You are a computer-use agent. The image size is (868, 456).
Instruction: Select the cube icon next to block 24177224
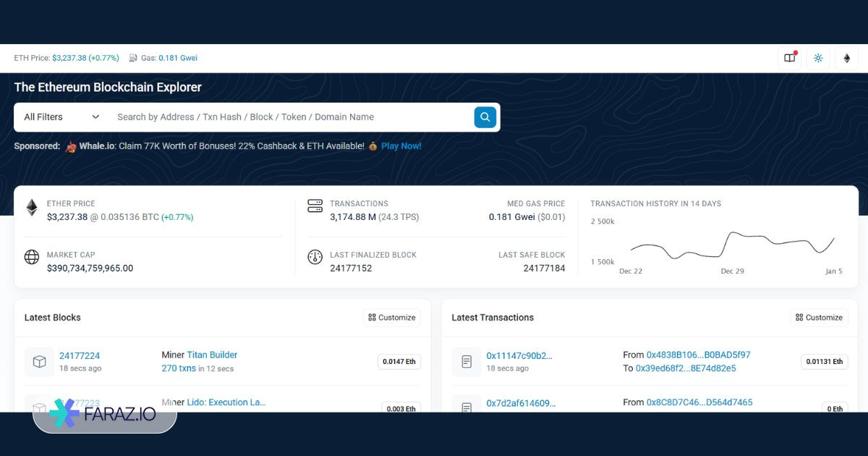tap(39, 360)
